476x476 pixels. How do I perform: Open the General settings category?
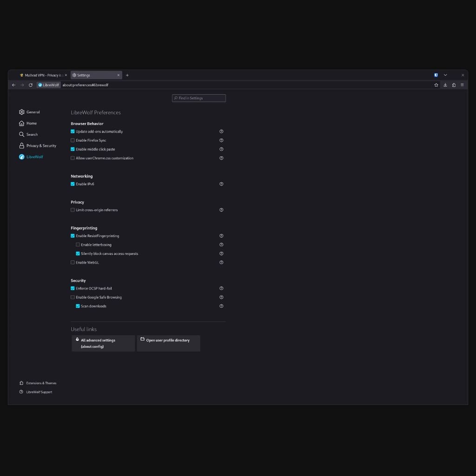point(29,112)
